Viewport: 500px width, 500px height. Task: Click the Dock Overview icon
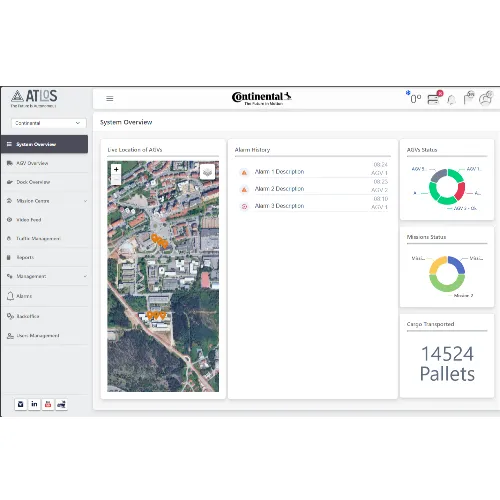click(9, 182)
